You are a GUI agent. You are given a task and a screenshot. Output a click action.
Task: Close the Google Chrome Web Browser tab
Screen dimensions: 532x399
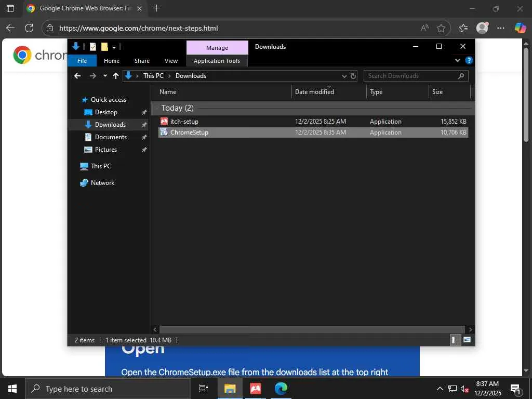click(139, 8)
